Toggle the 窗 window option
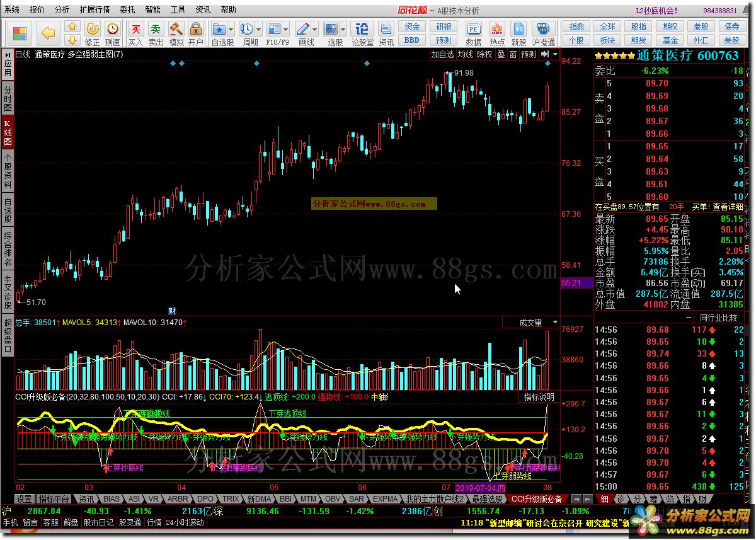Image resolution: width=756 pixels, height=540 pixels. pos(513,55)
